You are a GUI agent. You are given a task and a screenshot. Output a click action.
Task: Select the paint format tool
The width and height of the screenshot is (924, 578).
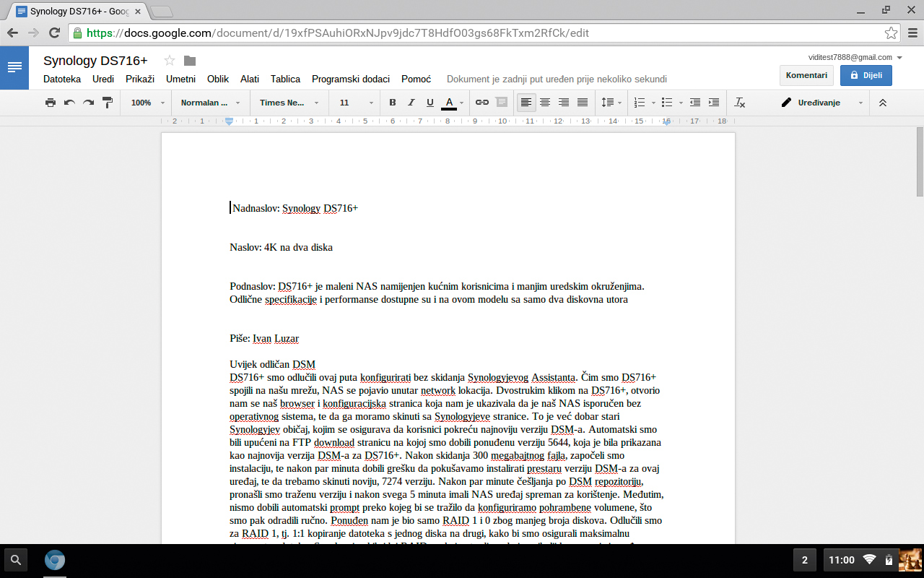tap(108, 103)
